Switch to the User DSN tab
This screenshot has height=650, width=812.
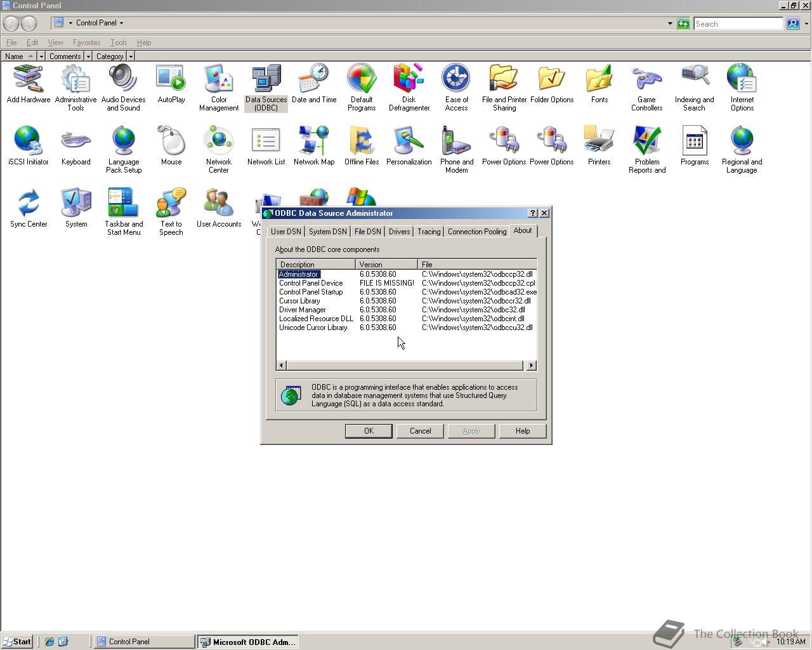pyautogui.click(x=286, y=232)
